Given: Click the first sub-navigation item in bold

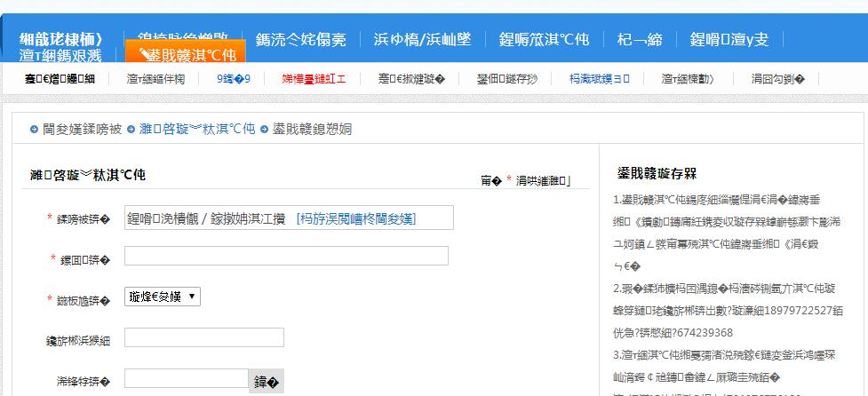Looking at the screenshot, I should click(60, 78).
